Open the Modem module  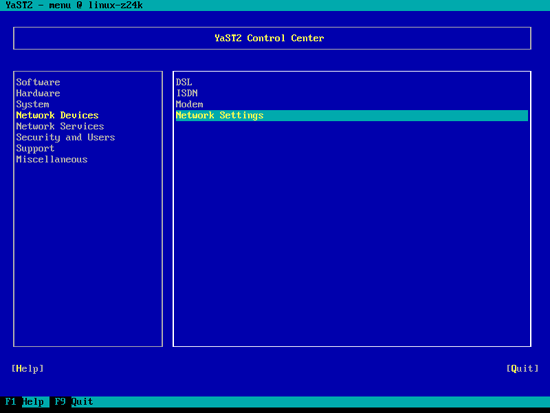(x=189, y=105)
